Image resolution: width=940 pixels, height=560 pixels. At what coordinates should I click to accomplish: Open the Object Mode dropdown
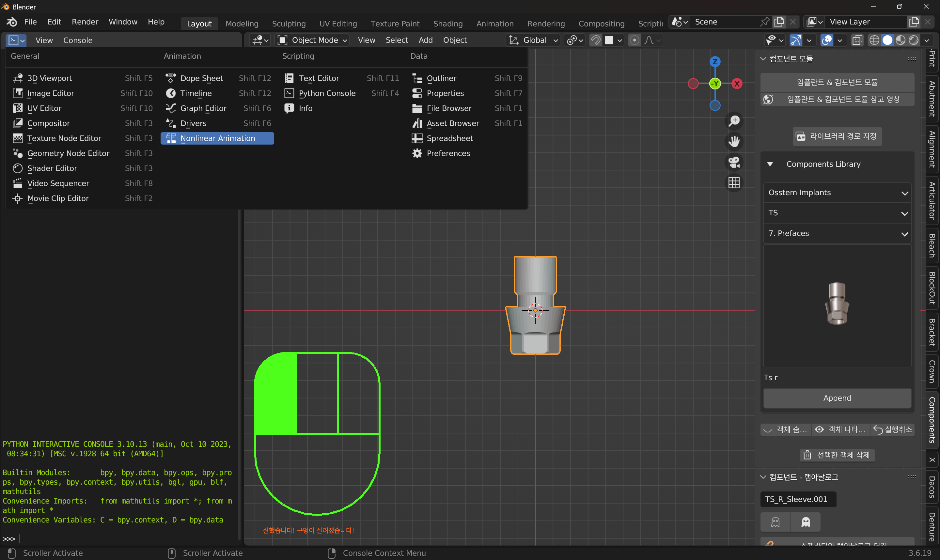[x=312, y=40]
